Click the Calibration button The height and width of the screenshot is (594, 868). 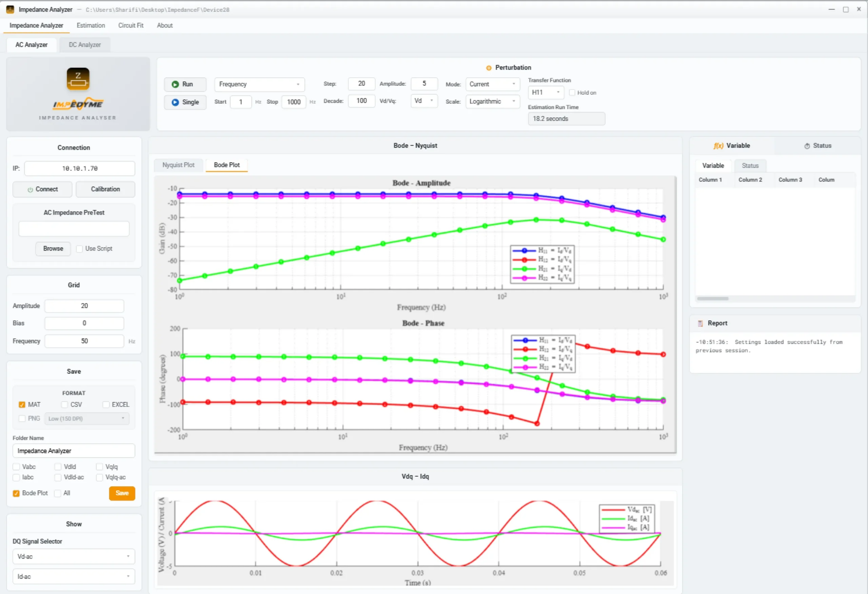tap(105, 190)
